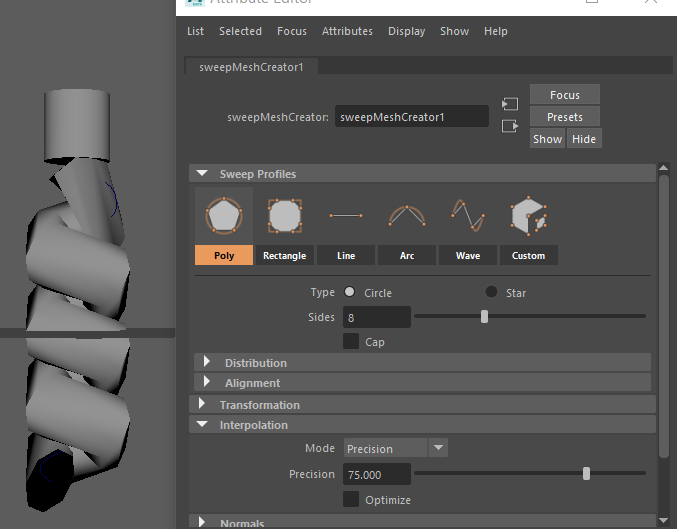Open the Attributes menu
This screenshot has height=529, width=677.
pos(347,31)
